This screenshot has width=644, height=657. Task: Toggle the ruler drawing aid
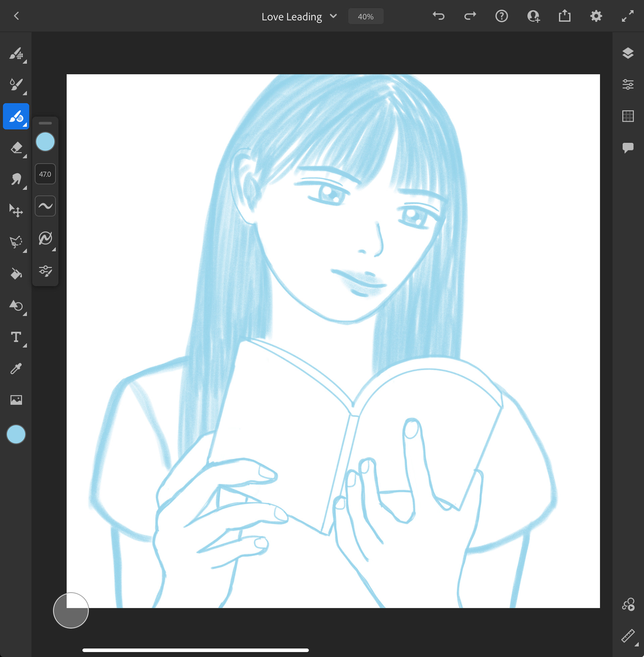click(x=628, y=636)
